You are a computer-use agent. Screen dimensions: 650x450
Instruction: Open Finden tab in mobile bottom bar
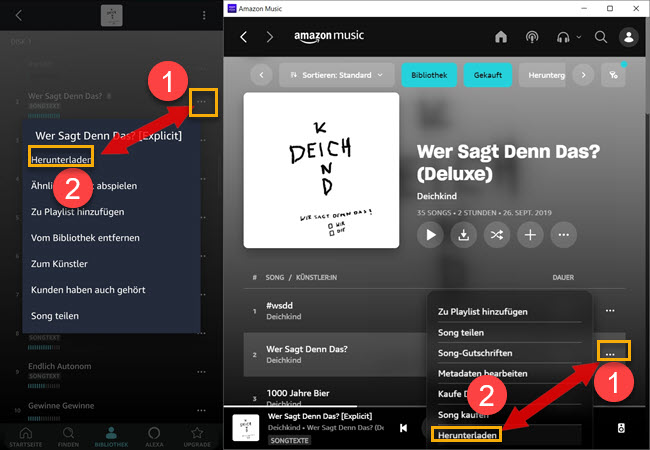pos(68,437)
